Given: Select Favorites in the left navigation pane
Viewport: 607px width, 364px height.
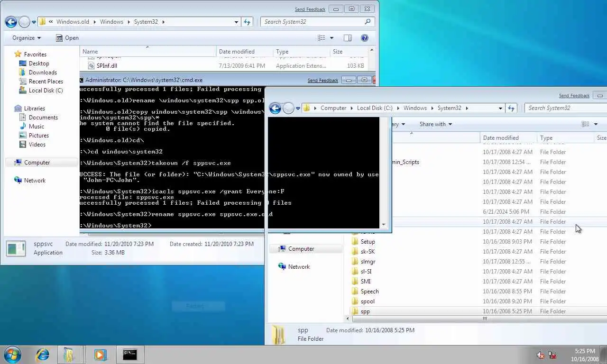Looking at the screenshot, I should point(35,55).
